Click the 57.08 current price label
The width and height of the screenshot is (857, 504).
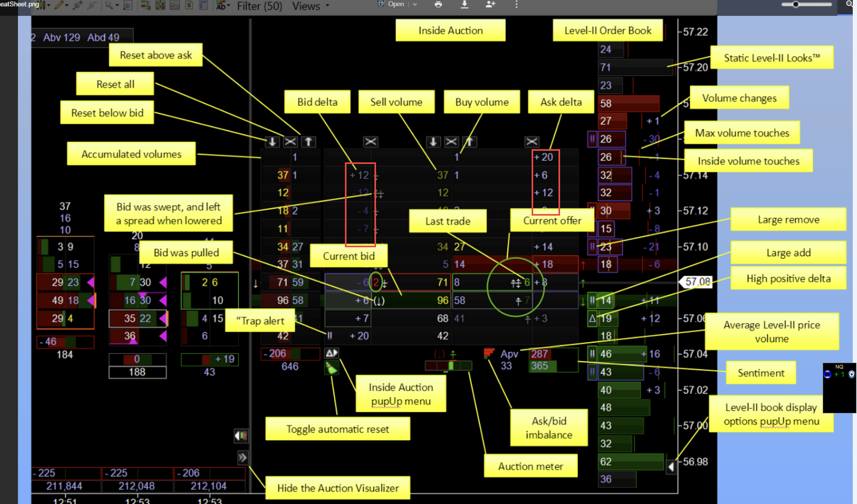[697, 282]
